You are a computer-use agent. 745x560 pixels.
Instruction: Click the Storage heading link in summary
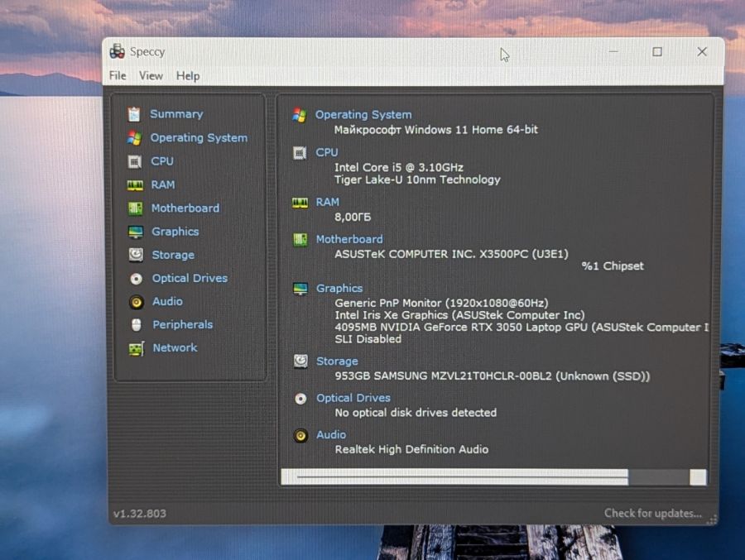[x=338, y=361]
